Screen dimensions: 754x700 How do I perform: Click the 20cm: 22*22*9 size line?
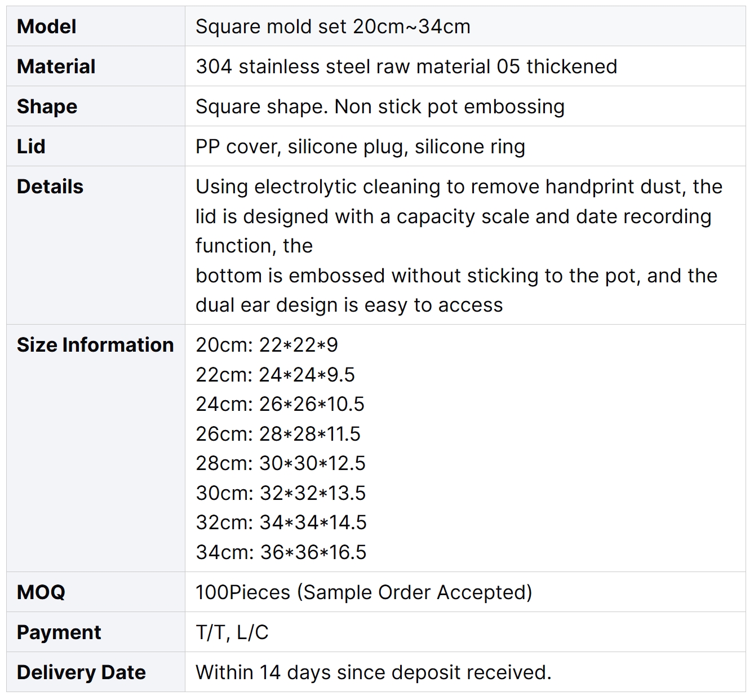(267, 345)
